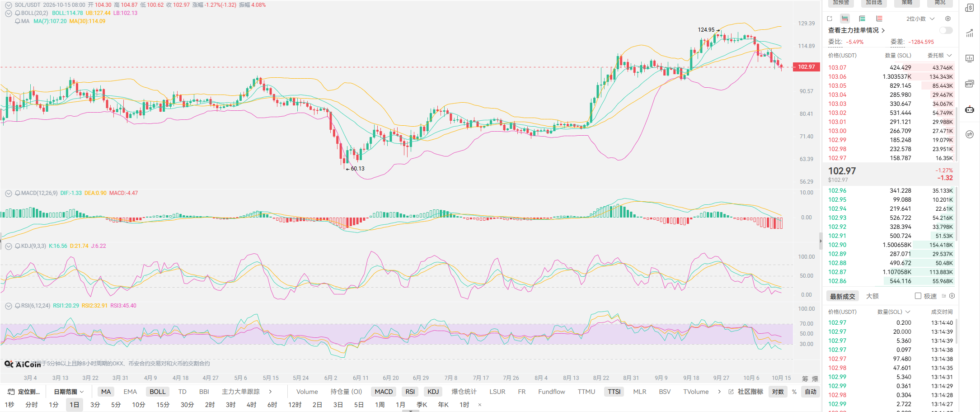Show combined buy-sell order book view
The width and height of the screenshot is (980, 412).
[845, 19]
